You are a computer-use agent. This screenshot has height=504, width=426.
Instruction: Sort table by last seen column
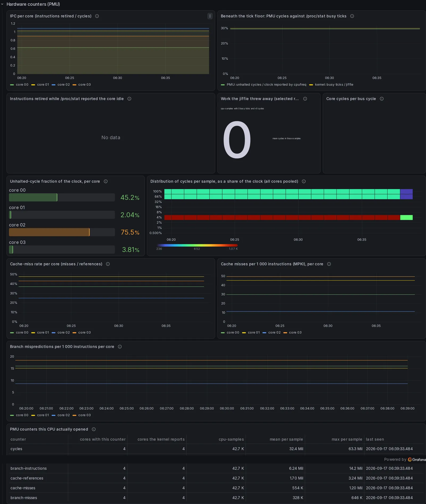tap(375, 439)
